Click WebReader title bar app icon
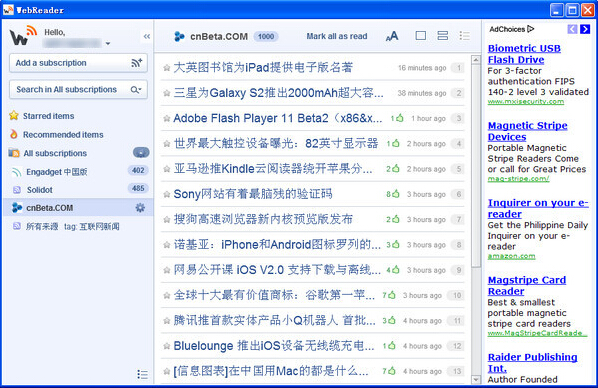 pyautogui.click(x=8, y=10)
